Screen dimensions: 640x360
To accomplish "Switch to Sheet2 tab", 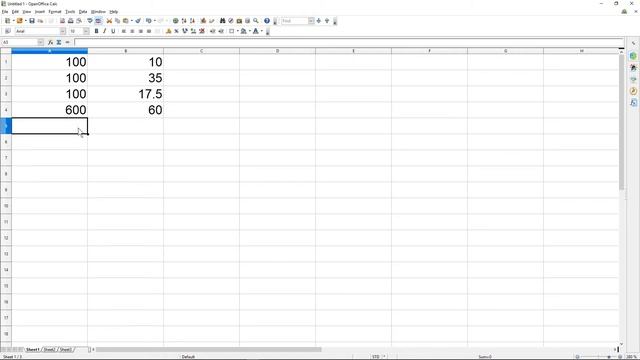I will point(49,350).
